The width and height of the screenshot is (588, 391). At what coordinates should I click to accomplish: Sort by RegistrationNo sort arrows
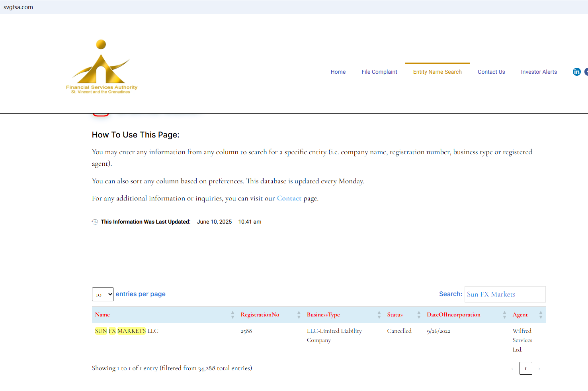299,315
